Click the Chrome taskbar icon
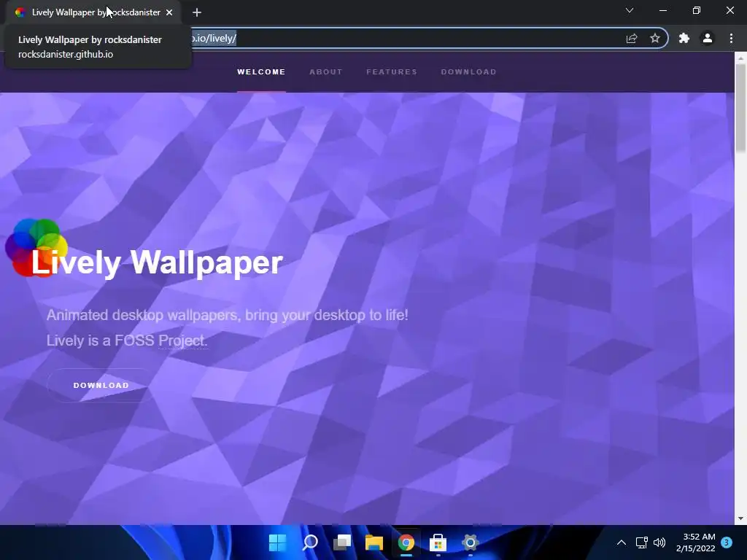The image size is (747, 560). [x=406, y=542]
